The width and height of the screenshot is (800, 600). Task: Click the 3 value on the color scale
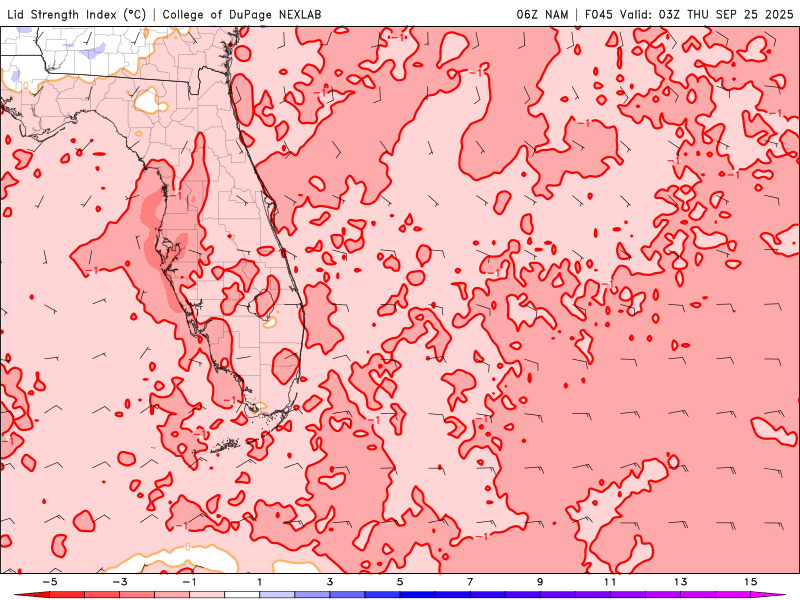click(x=330, y=582)
